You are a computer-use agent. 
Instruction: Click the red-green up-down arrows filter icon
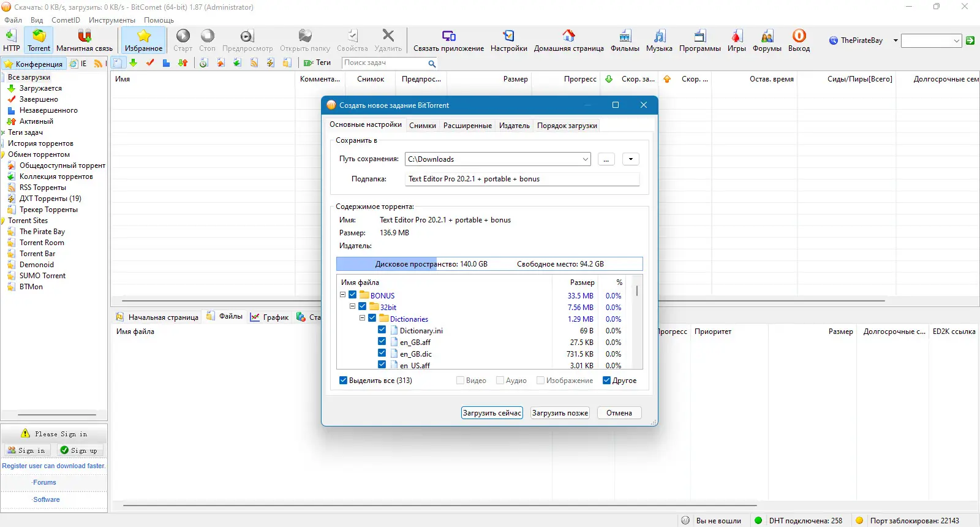183,63
